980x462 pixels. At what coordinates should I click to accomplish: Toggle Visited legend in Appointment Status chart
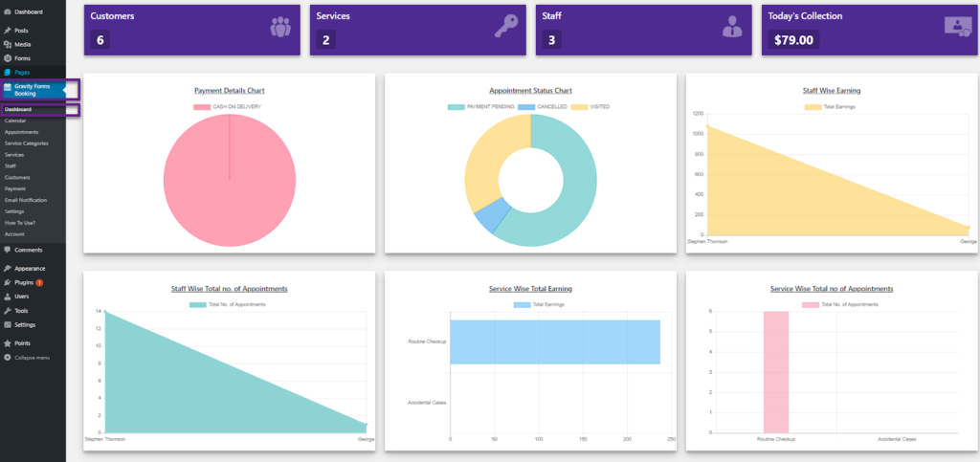[x=591, y=106]
